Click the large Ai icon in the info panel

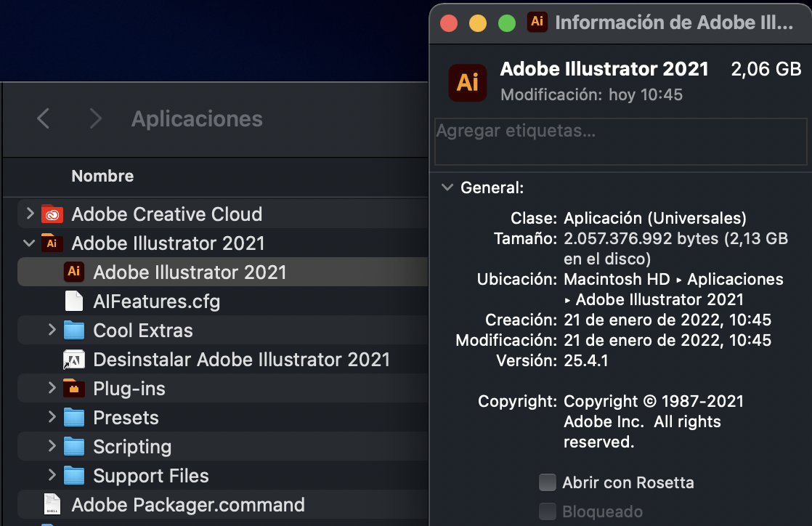468,83
